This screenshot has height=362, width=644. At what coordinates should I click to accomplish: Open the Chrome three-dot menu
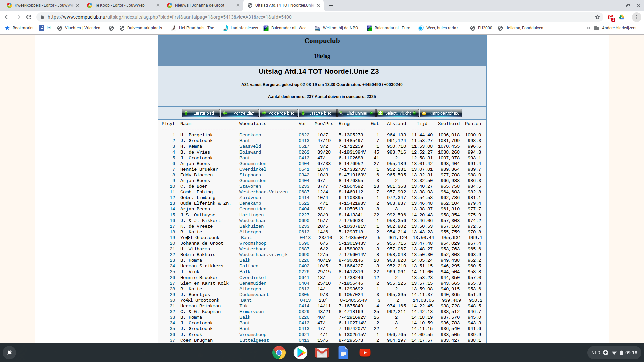point(637,17)
